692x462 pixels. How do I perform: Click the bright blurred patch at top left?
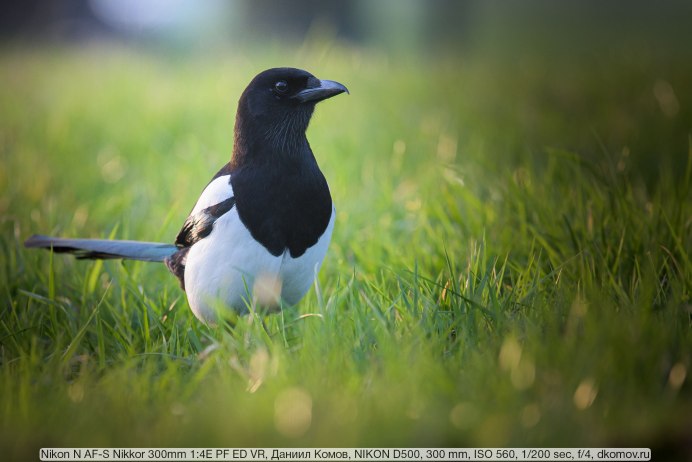150,15
